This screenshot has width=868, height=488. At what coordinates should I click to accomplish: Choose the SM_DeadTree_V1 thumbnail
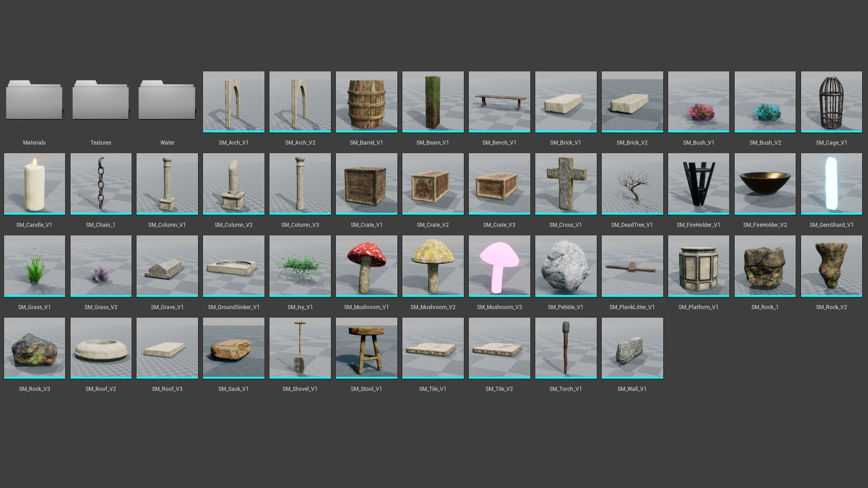[632, 184]
